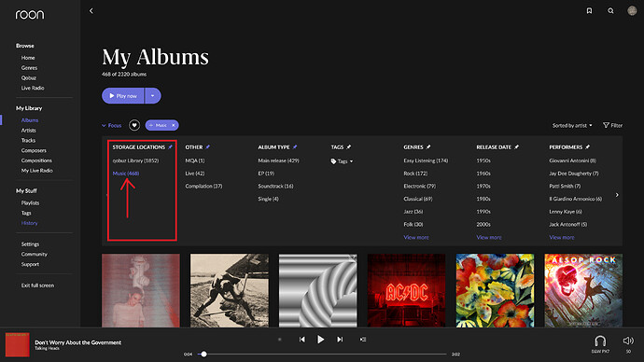This screenshot has height=362, width=644.
Task: Remove the Music focus chip
Action: tap(174, 125)
